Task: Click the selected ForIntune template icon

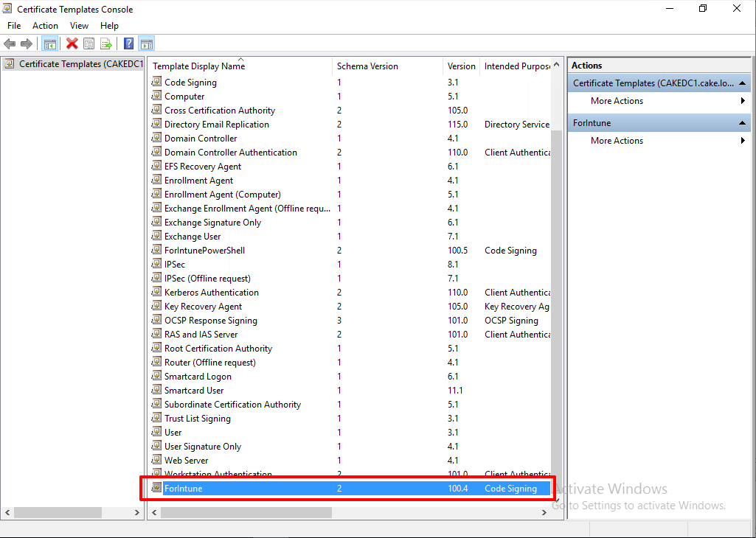Action: click(156, 488)
